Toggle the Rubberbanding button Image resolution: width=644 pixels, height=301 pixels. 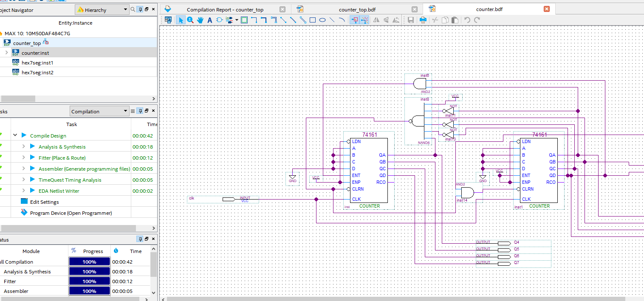[x=364, y=20]
